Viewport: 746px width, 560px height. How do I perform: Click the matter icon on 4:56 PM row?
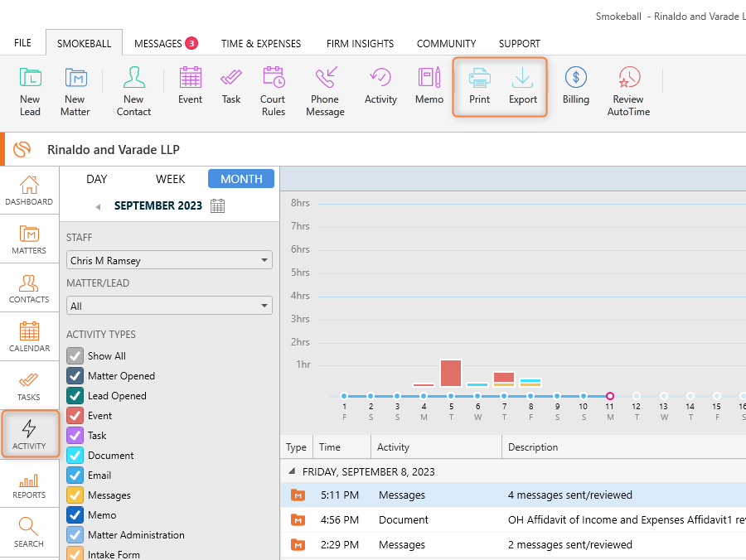(x=298, y=519)
